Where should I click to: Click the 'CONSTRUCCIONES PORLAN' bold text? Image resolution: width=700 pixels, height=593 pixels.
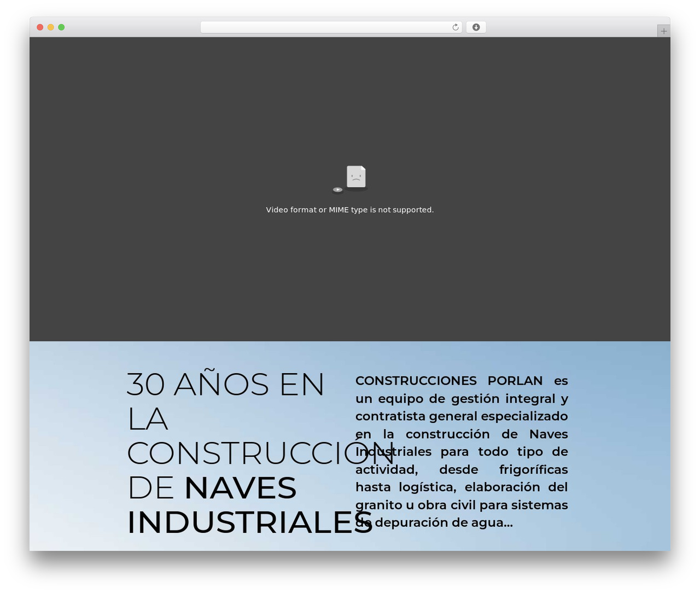click(x=449, y=380)
